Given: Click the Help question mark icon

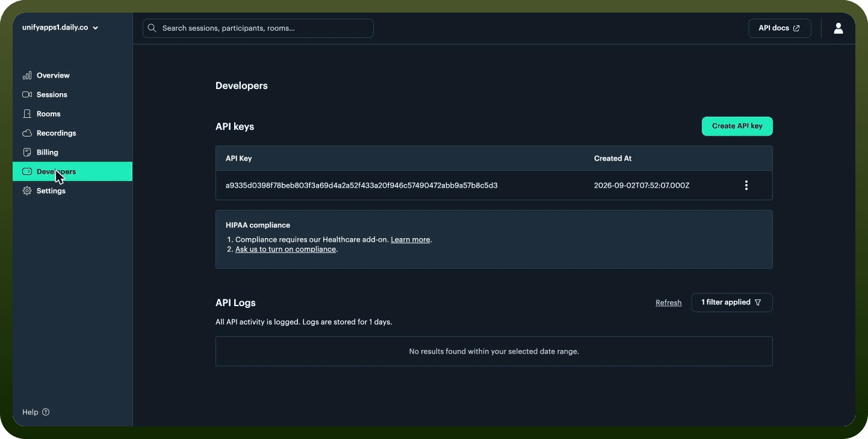Looking at the screenshot, I should (46, 412).
